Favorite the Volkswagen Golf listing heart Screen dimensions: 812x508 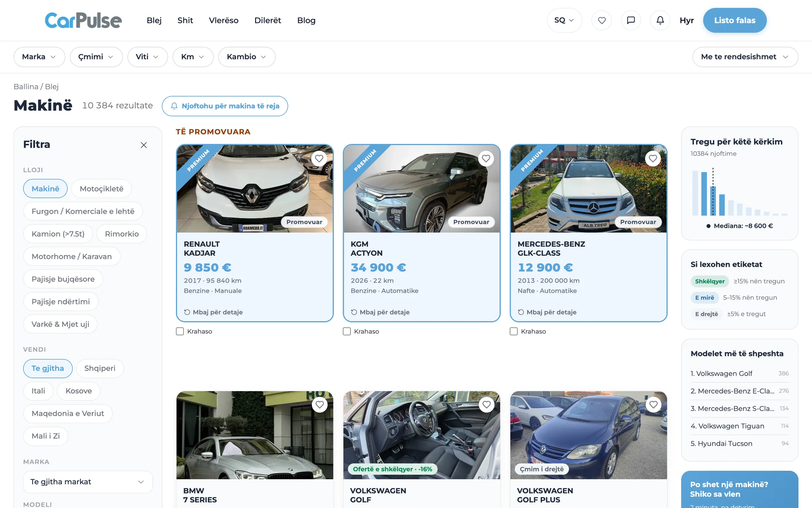tap(487, 405)
